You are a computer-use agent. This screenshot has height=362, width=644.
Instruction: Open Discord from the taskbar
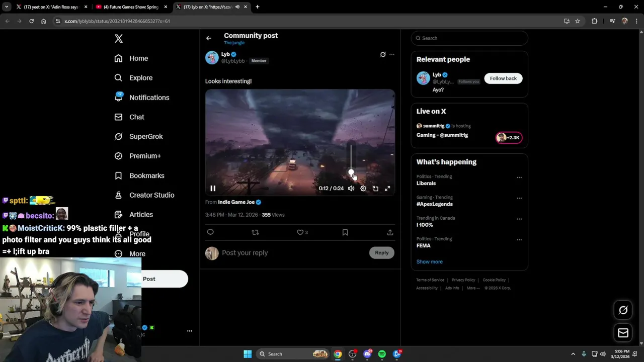(367, 354)
